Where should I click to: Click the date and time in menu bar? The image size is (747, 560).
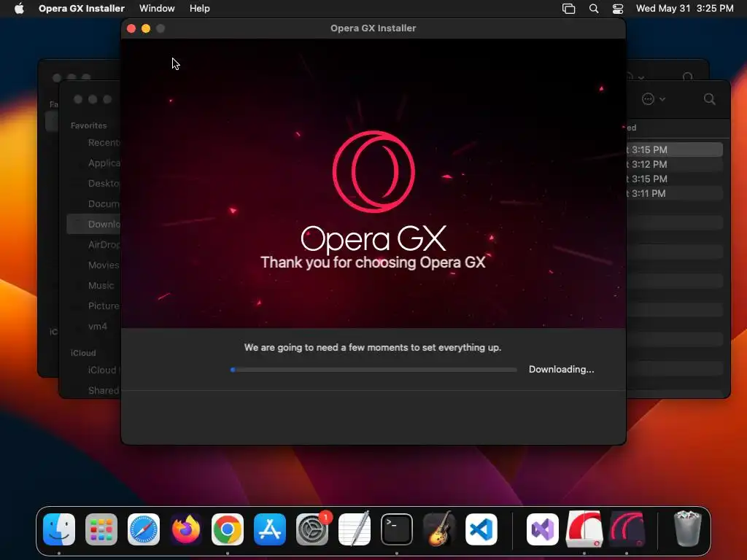pos(684,9)
